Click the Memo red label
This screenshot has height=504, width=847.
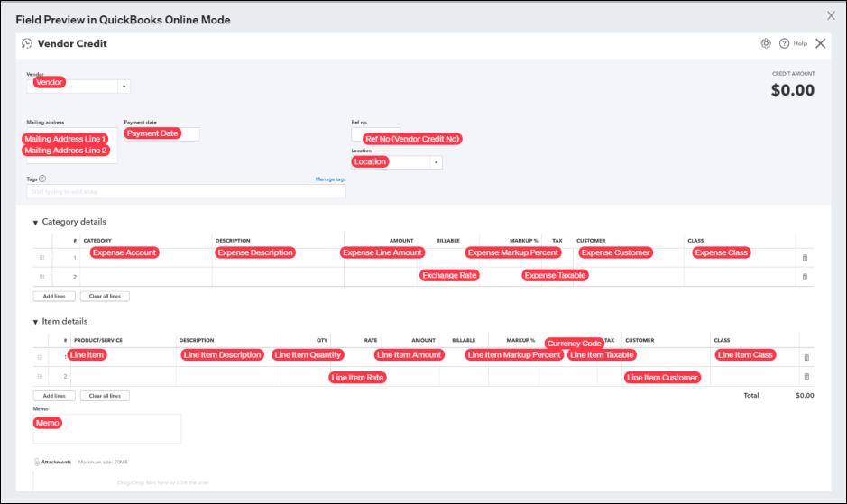pyautogui.click(x=48, y=423)
